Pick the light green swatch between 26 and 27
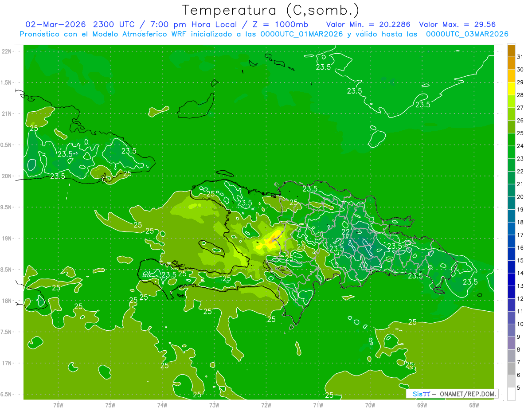This screenshot has height=411, width=532. point(511,114)
